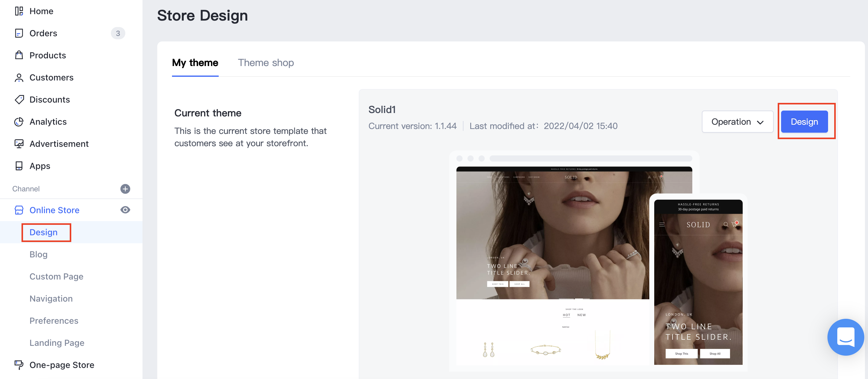The width and height of the screenshot is (868, 379).
Task: Click the mobile theme preview thumbnail
Action: tap(698, 282)
